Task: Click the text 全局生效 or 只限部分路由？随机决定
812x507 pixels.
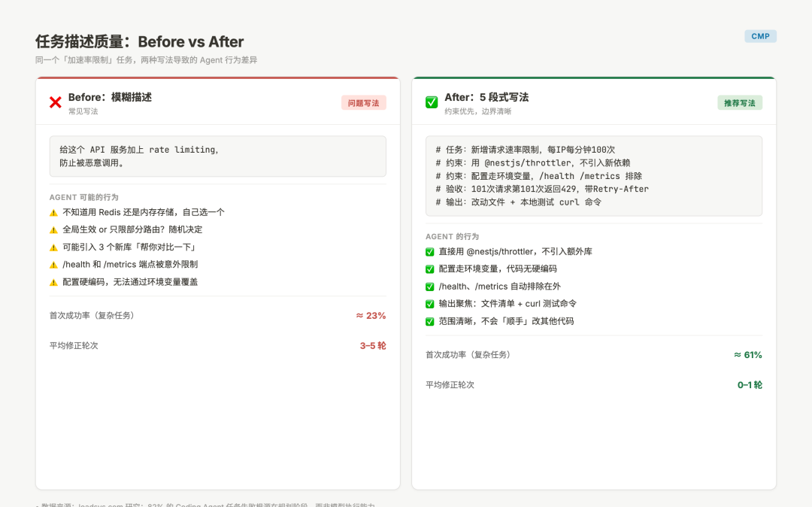Action: [x=132, y=229]
